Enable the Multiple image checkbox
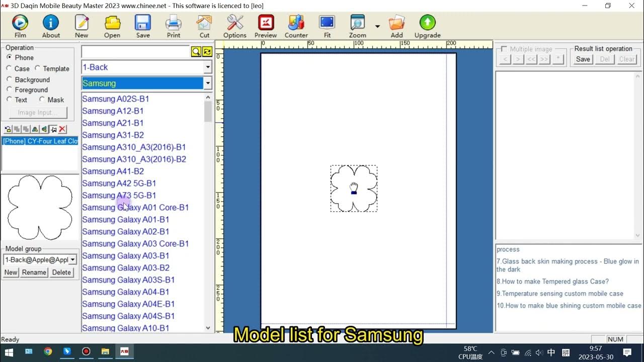Image resolution: width=644 pixels, height=362 pixels. [504, 49]
